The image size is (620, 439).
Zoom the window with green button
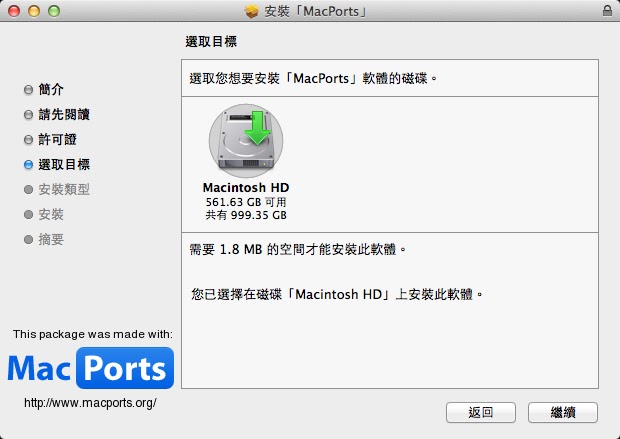click(54, 11)
